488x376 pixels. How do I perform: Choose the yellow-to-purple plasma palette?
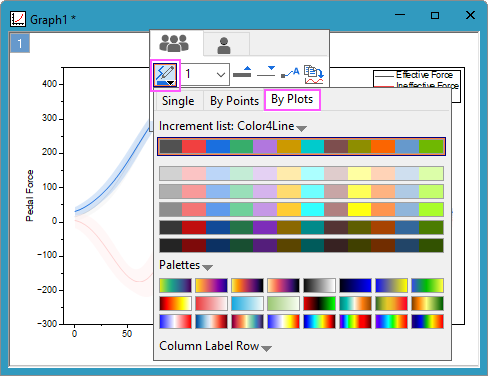tap(211, 286)
